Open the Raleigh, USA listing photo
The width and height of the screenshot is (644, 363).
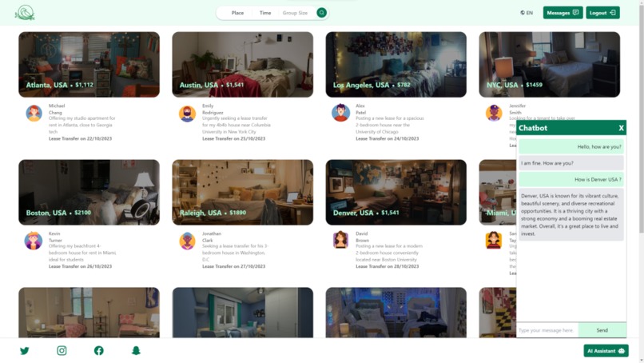point(243,193)
